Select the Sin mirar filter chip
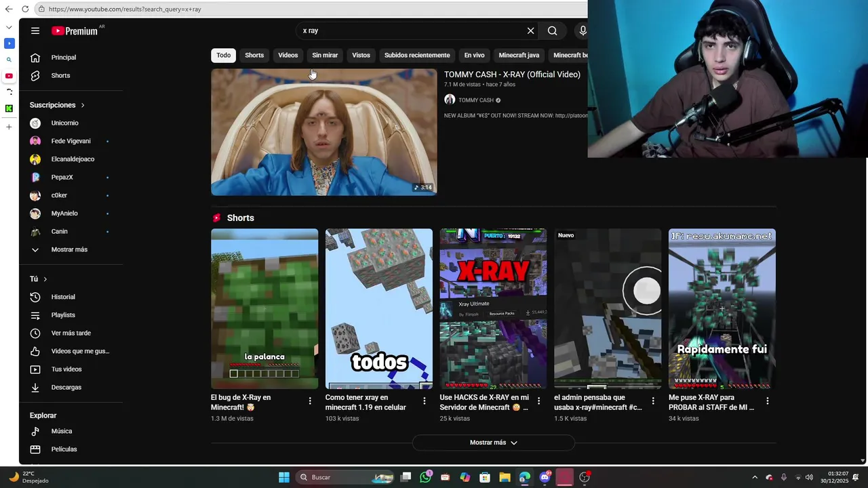The image size is (868, 488). pos(325,55)
